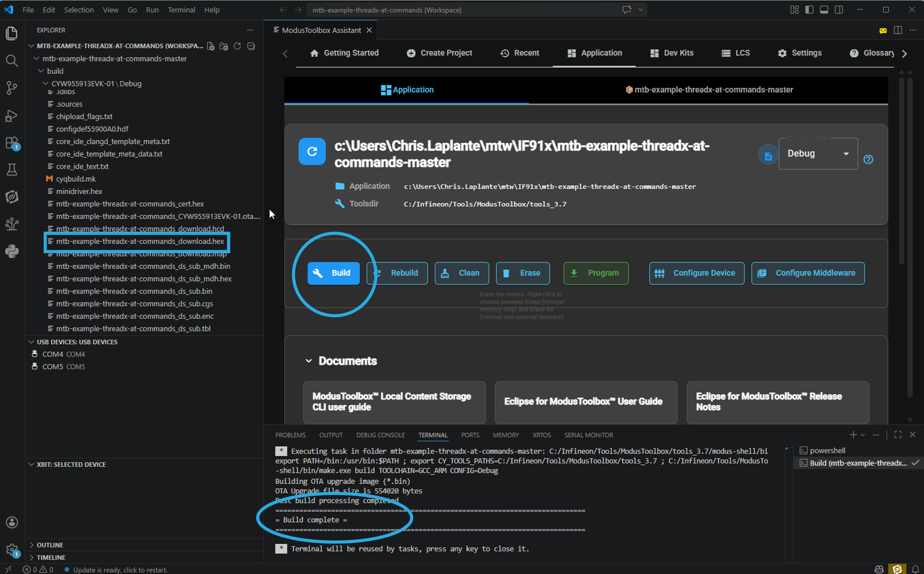Collapse the build folder
The image size is (924, 574).
(41, 71)
